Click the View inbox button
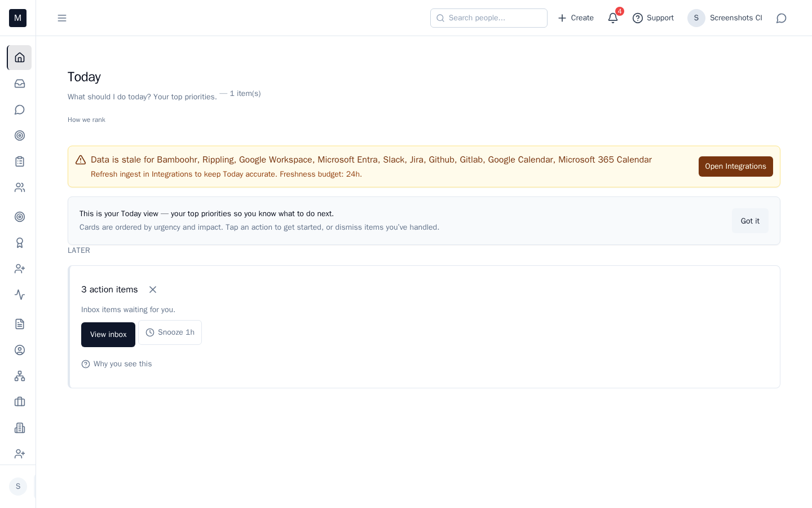 click(108, 335)
